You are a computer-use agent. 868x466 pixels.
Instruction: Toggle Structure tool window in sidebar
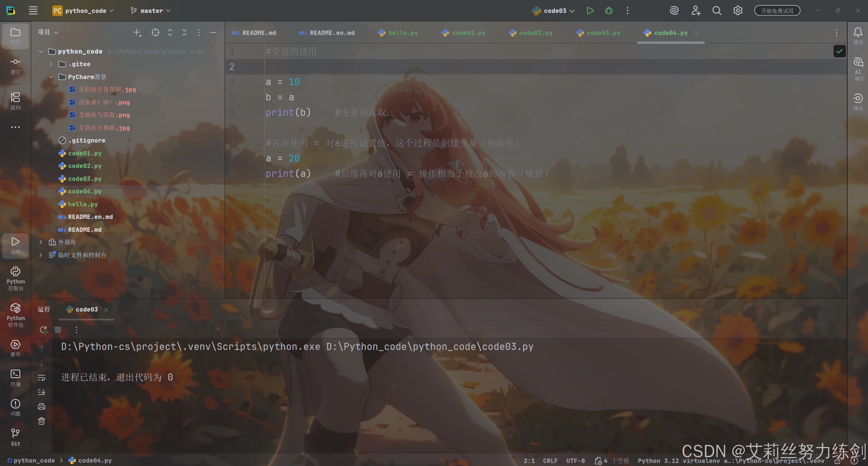click(16, 101)
